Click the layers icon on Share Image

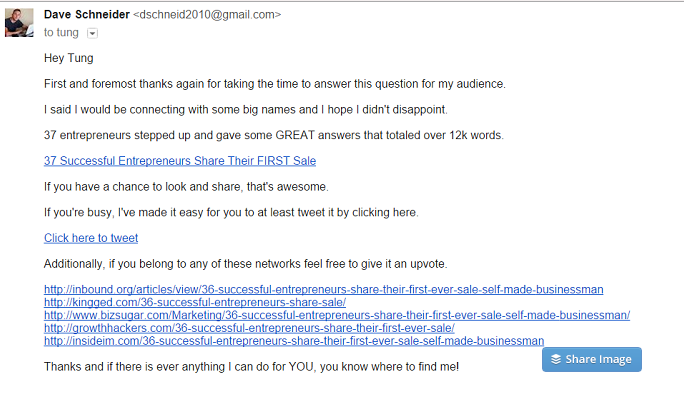coord(556,359)
